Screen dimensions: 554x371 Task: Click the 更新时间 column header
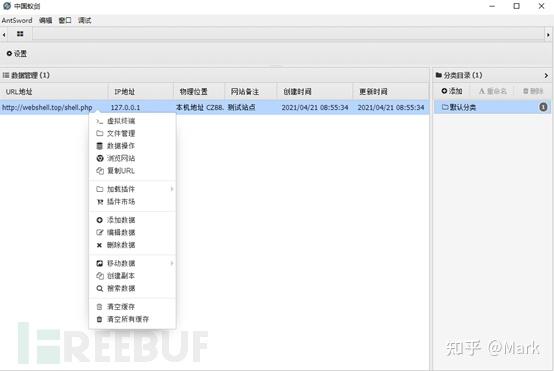pos(391,92)
